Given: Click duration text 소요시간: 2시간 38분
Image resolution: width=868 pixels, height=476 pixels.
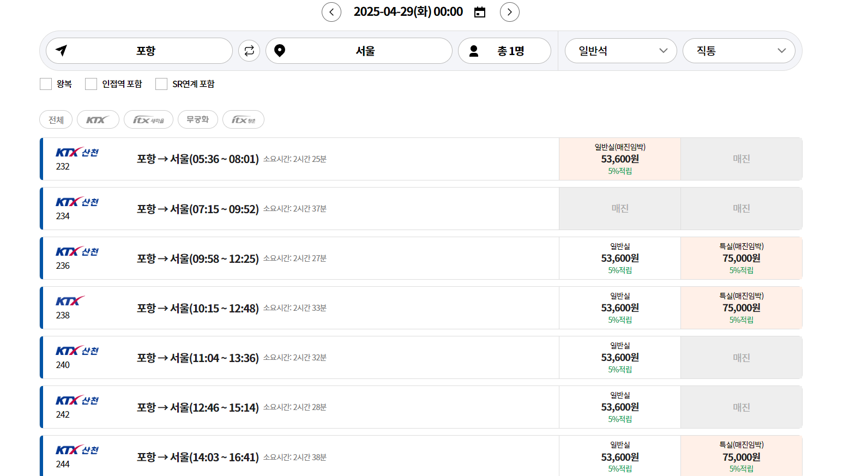Looking at the screenshot, I should pos(295,457).
